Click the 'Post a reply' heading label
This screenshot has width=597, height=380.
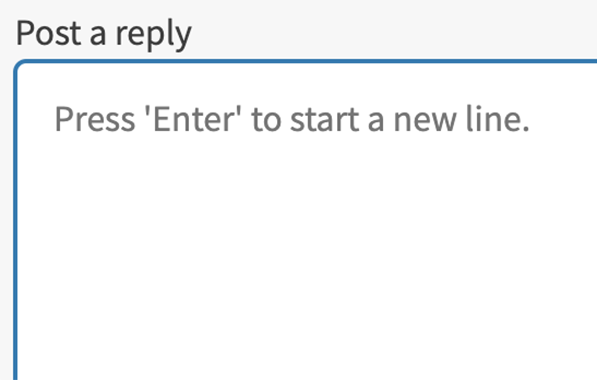tap(104, 34)
